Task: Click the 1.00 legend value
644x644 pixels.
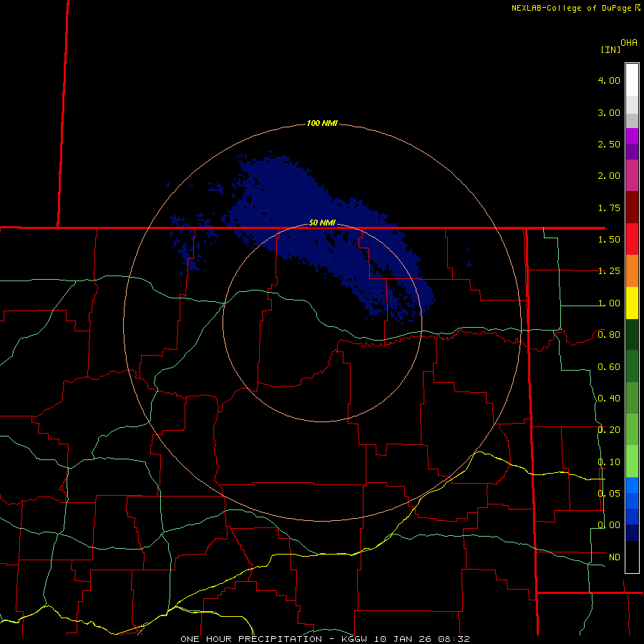Action: [x=609, y=303]
